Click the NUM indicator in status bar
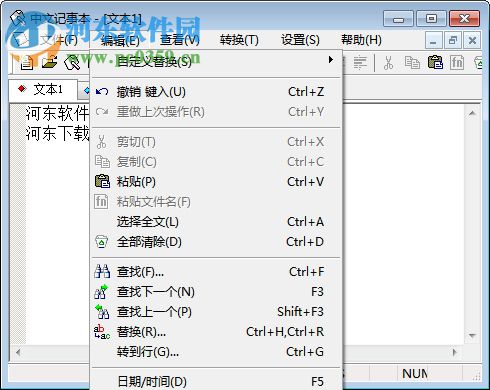Image resolution: width=490 pixels, height=390 pixels. pos(415,374)
